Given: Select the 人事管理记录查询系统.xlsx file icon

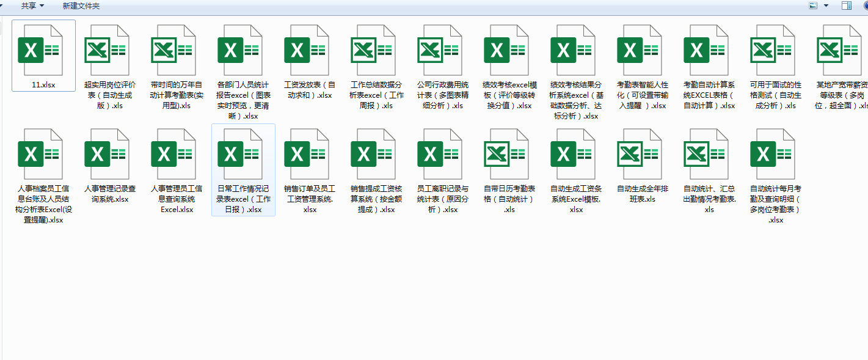Looking at the screenshot, I should coord(106,154).
